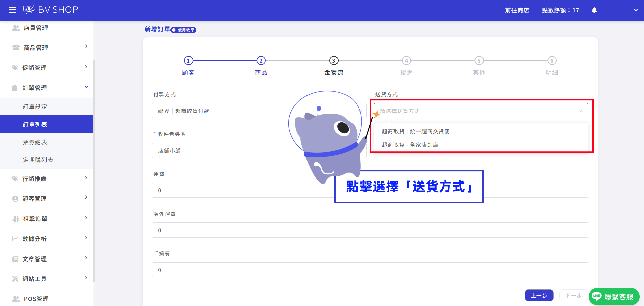Go to step 1 顧客
This screenshot has width=644, height=306.
tap(188, 66)
